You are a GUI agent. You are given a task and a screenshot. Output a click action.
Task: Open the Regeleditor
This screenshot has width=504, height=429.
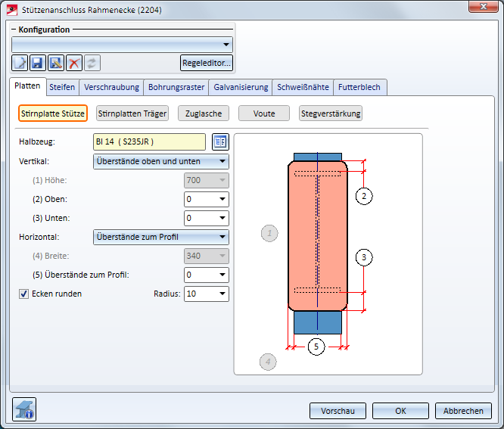point(207,63)
